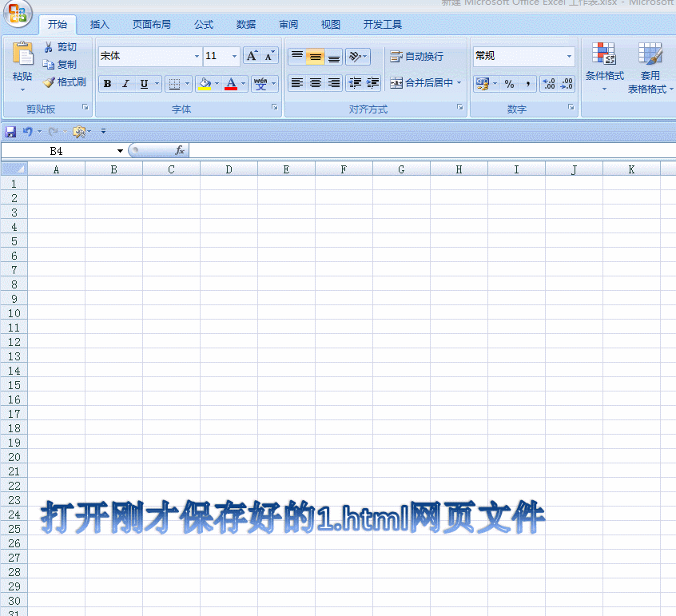Decrease font size with small A
The width and height of the screenshot is (676, 616).
coord(269,56)
